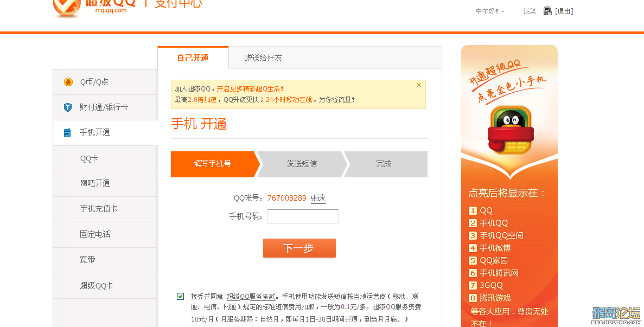Click the 浅笑 username text
The image size is (644, 327).
(530, 11)
